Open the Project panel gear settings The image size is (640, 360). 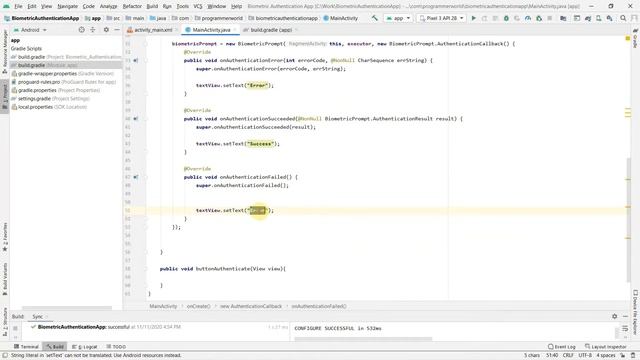coord(106,30)
